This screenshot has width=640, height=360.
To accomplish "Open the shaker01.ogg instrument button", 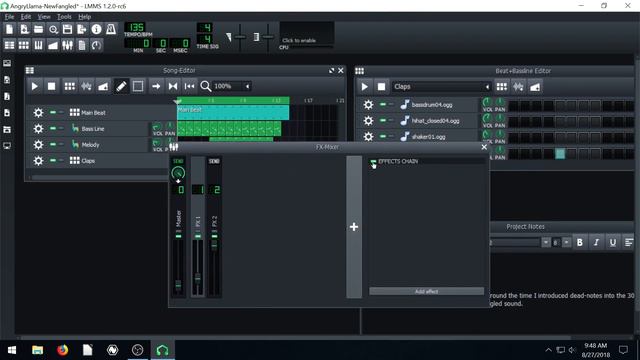I will 439,137.
